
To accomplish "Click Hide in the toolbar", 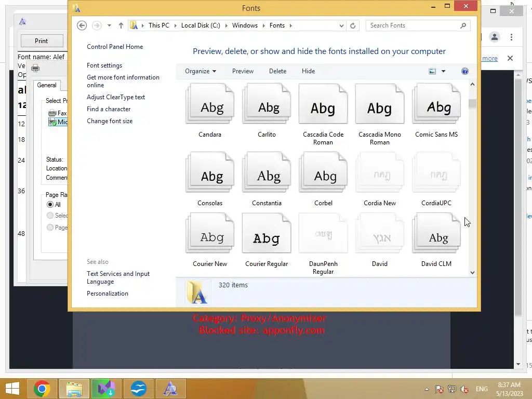I will click(x=308, y=71).
